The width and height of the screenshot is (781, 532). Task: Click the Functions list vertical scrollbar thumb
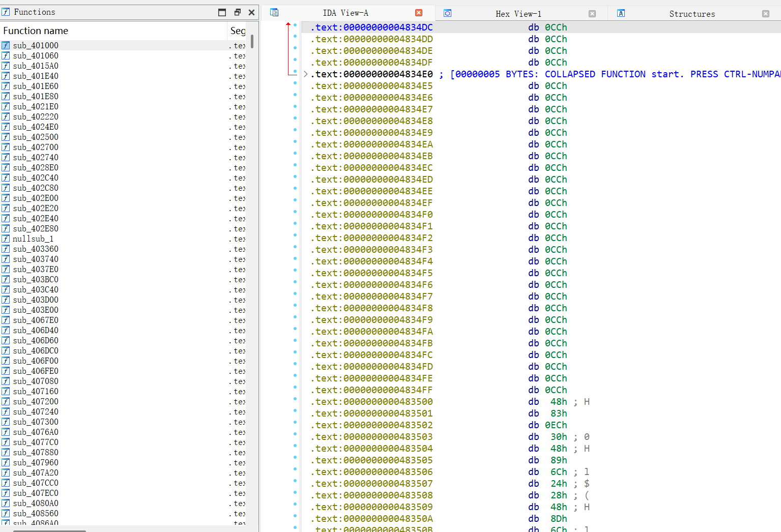tap(252, 42)
